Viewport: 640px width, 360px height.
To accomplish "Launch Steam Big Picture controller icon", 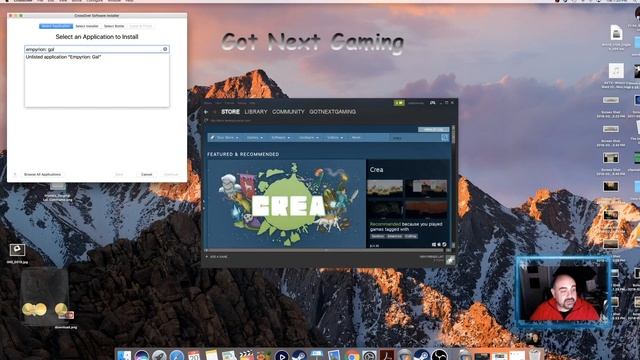I will click(432, 103).
